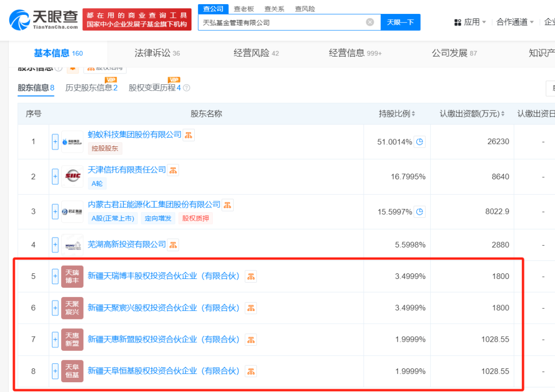The height and width of the screenshot is (392, 555).
Task: Click the 天聚宸兴 red badge logo
Action: tap(72, 308)
